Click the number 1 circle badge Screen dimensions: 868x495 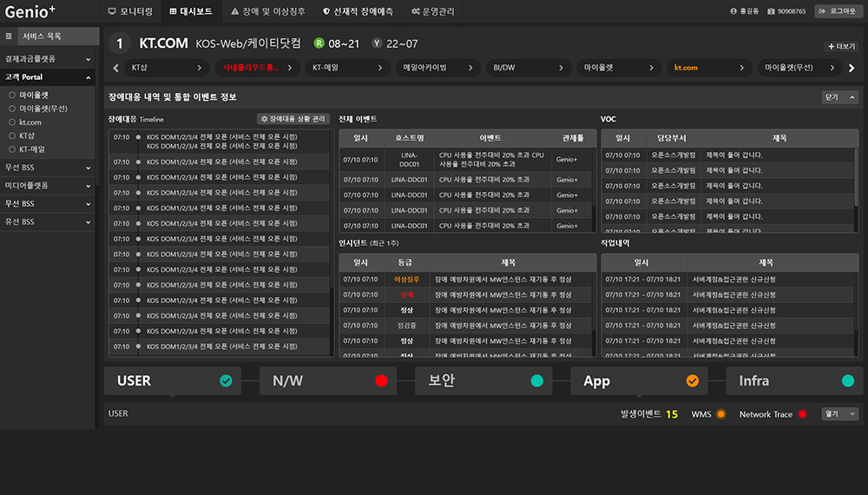(x=120, y=43)
